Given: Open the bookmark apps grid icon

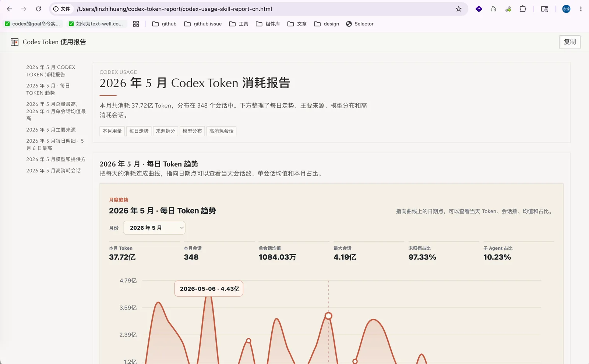Looking at the screenshot, I should click(x=136, y=24).
